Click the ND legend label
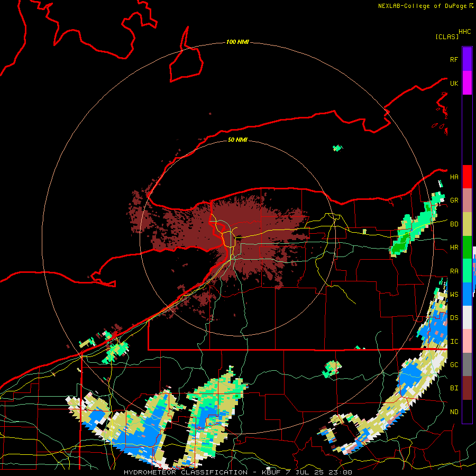The width and height of the screenshot is (476, 476). [454, 412]
